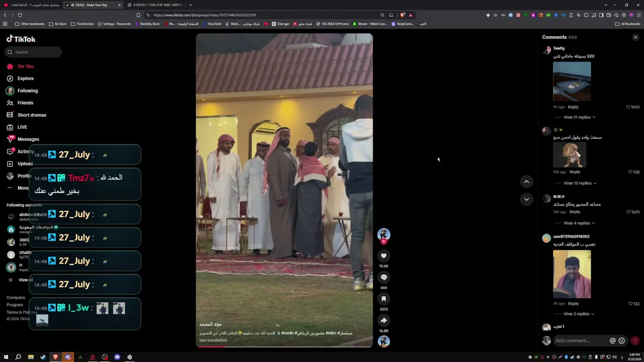Open Windows taskbar search
This screenshot has width=644, height=362.
click(x=18, y=357)
